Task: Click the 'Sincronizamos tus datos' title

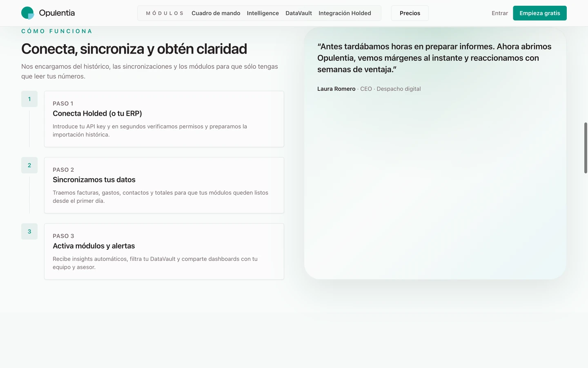Action: (x=94, y=180)
